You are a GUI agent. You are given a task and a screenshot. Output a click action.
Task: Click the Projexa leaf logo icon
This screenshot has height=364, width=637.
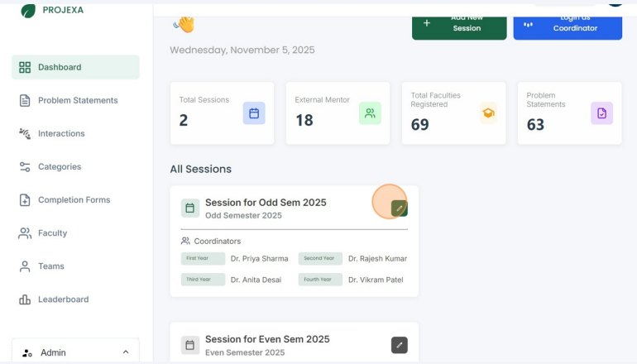pyautogui.click(x=28, y=11)
